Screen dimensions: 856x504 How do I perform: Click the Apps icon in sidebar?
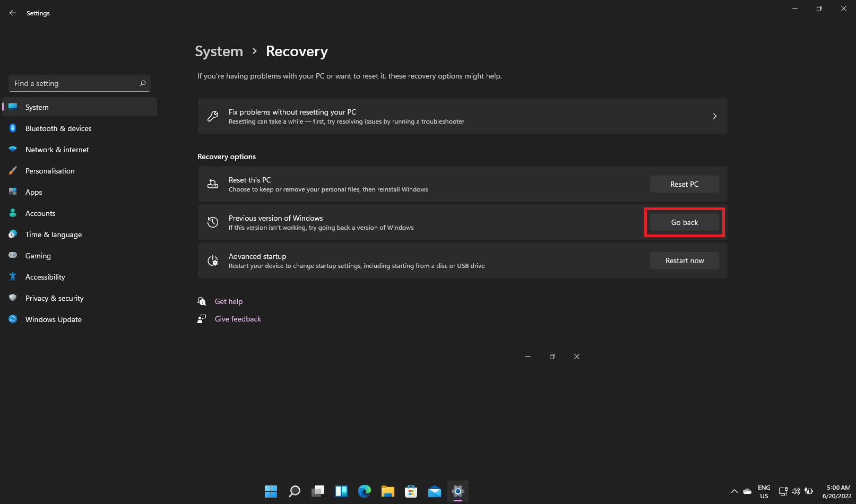tap(13, 192)
